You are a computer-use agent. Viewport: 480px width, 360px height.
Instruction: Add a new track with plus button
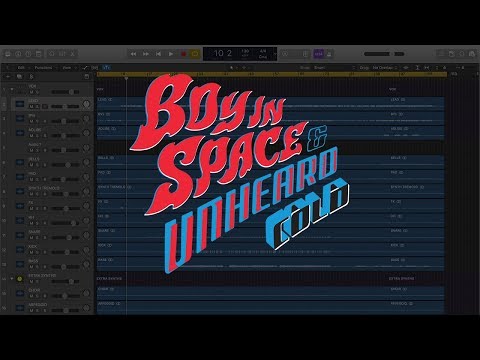point(8,77)
